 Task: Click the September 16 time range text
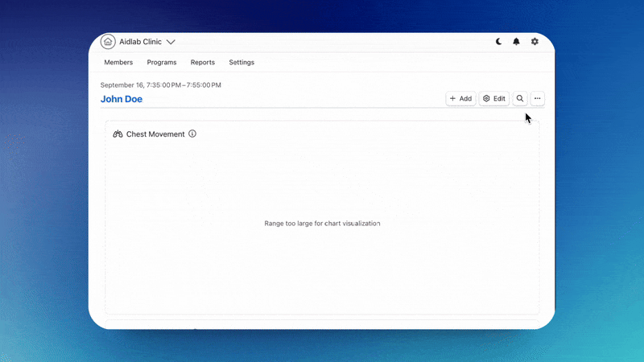click(161, 84)
